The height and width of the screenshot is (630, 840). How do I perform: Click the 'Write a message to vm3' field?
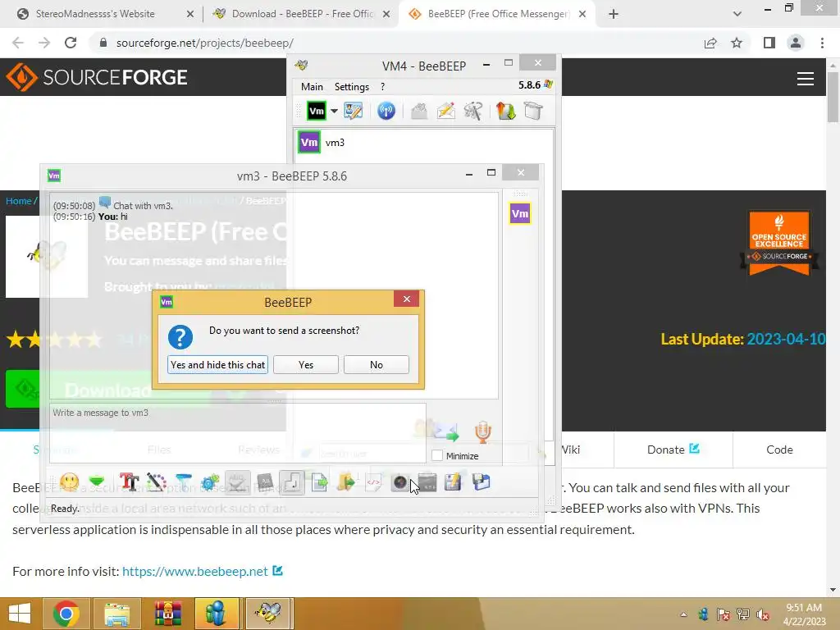tap(237, 433)
